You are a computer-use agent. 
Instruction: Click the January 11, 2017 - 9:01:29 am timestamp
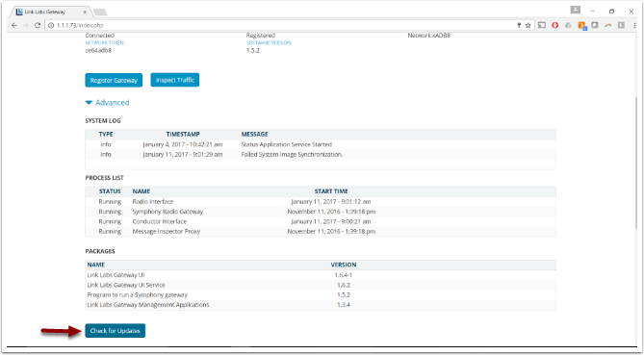tap(183, 154)
